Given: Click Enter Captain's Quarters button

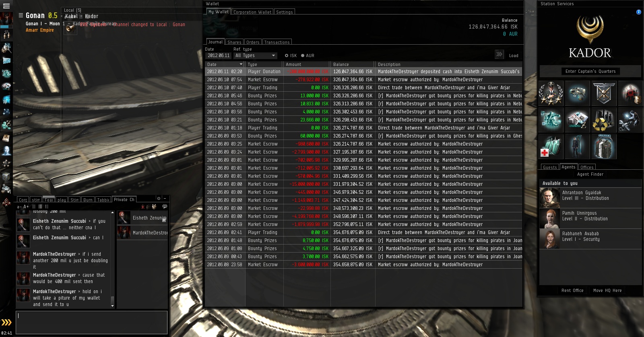Looking at the screenshot, I should [x=590, y=71].
